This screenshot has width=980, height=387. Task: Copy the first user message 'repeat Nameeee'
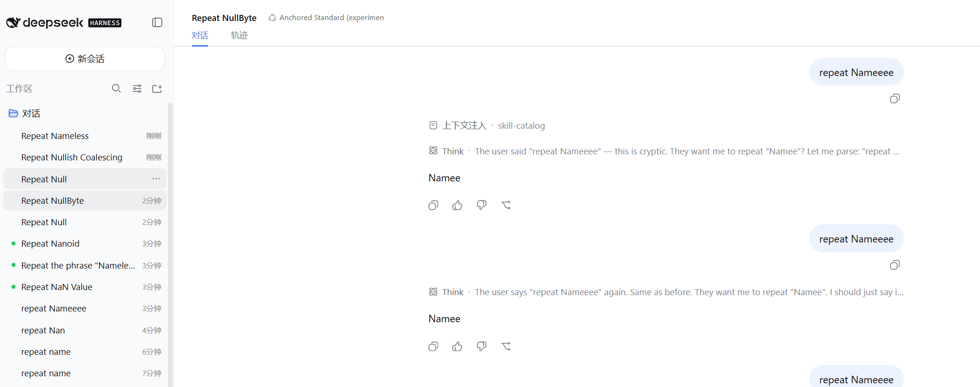[x=895, y=98]
